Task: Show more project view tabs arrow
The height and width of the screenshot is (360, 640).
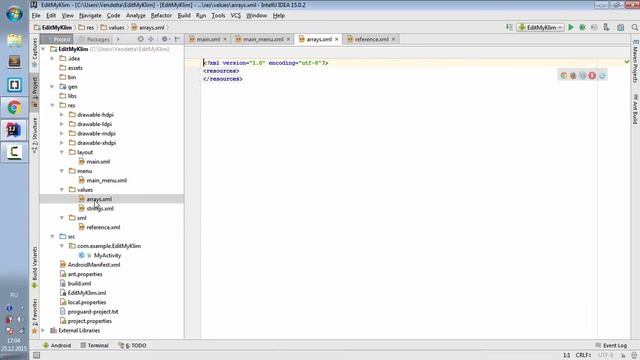Action: pyautogui.click(x=118, y=39)
